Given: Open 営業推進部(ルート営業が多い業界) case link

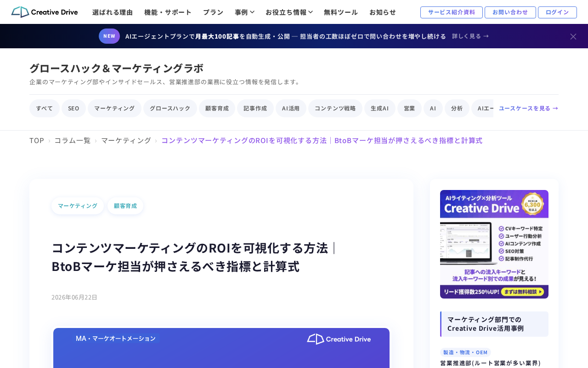Looking at the screenshot, I should point(491,363).
